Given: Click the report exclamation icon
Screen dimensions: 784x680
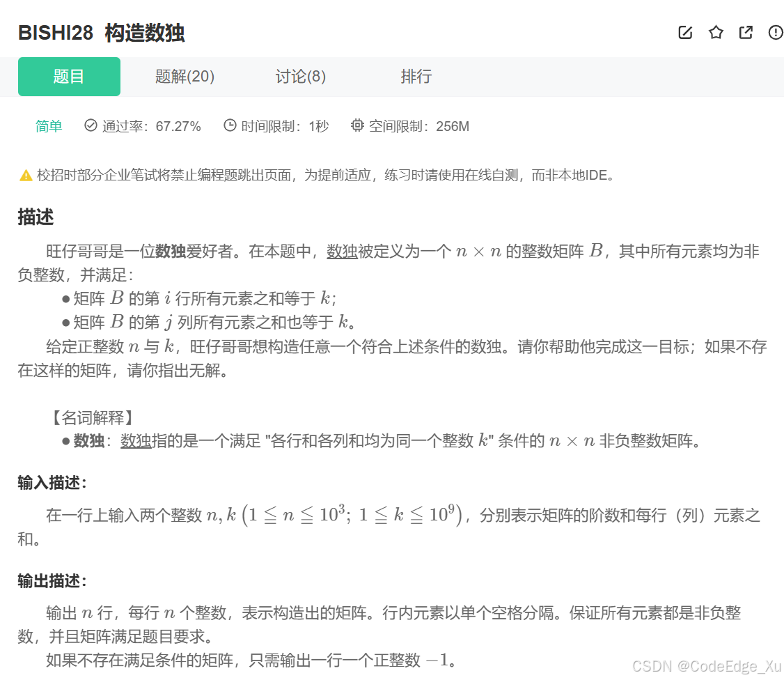Looking at the screenshot, I should (776, 33).
